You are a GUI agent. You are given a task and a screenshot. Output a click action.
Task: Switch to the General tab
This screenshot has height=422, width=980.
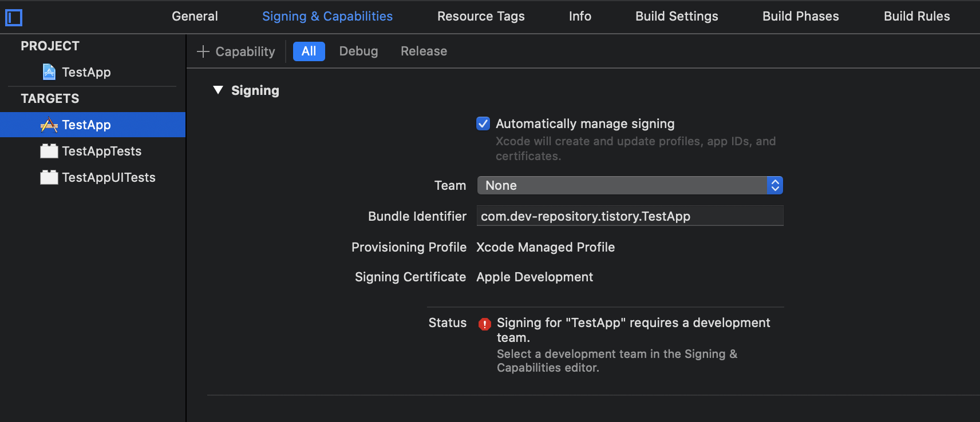point(195,16)
